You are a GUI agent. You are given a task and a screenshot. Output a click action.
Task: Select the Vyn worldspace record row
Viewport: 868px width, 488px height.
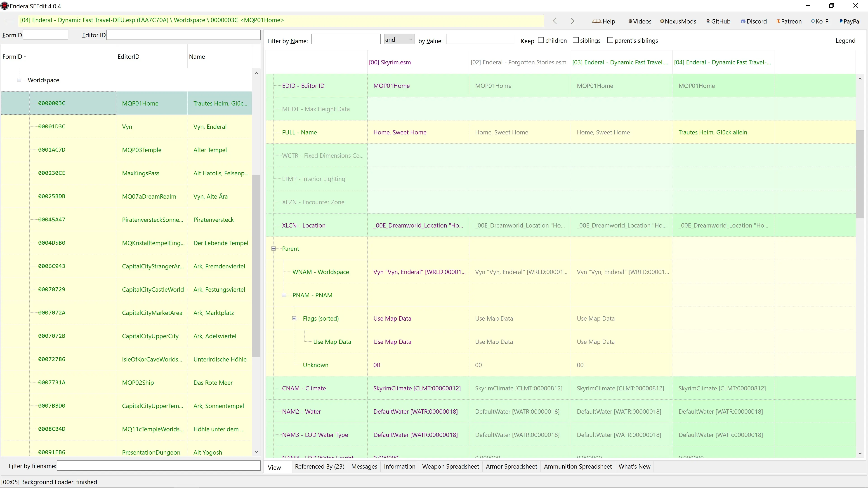(127, 127)
